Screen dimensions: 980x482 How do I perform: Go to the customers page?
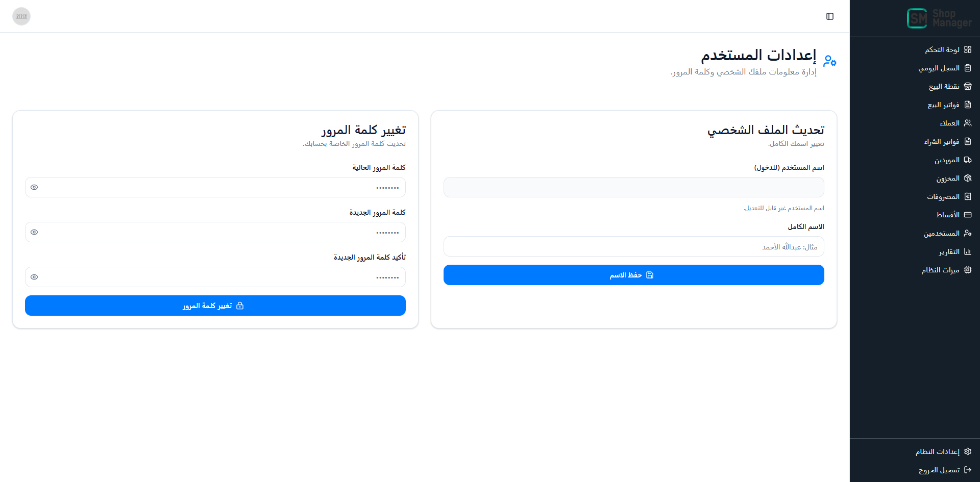949,123
